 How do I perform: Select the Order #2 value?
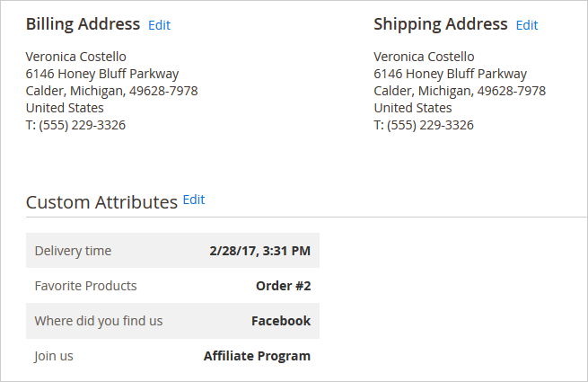pyautogui.click(x=283, y=286)
